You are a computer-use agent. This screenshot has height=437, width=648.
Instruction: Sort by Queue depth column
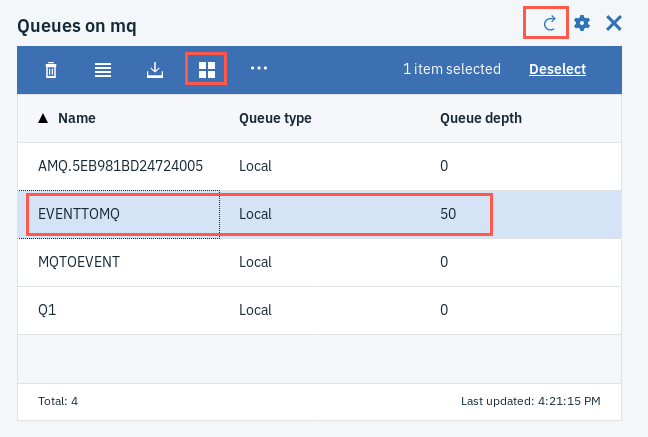coord(481,118)
